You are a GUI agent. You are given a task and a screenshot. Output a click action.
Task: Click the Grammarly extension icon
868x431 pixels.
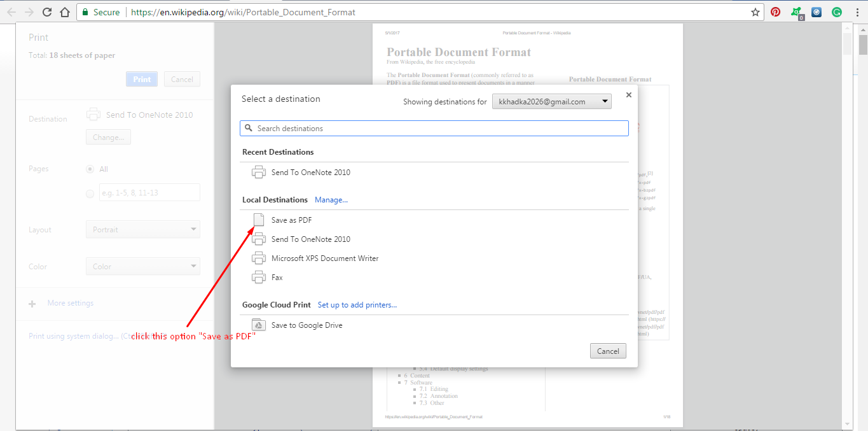pos(836,11)
